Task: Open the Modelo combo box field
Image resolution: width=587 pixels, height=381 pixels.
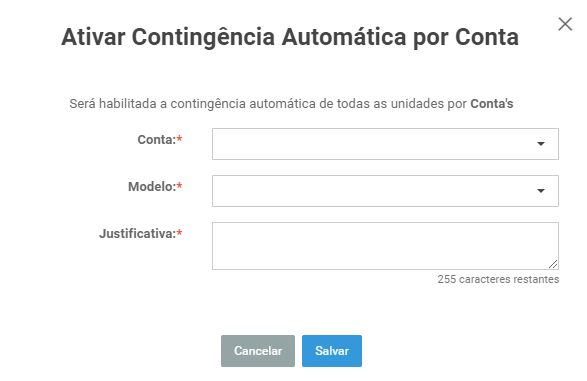Action: (385, 191)
